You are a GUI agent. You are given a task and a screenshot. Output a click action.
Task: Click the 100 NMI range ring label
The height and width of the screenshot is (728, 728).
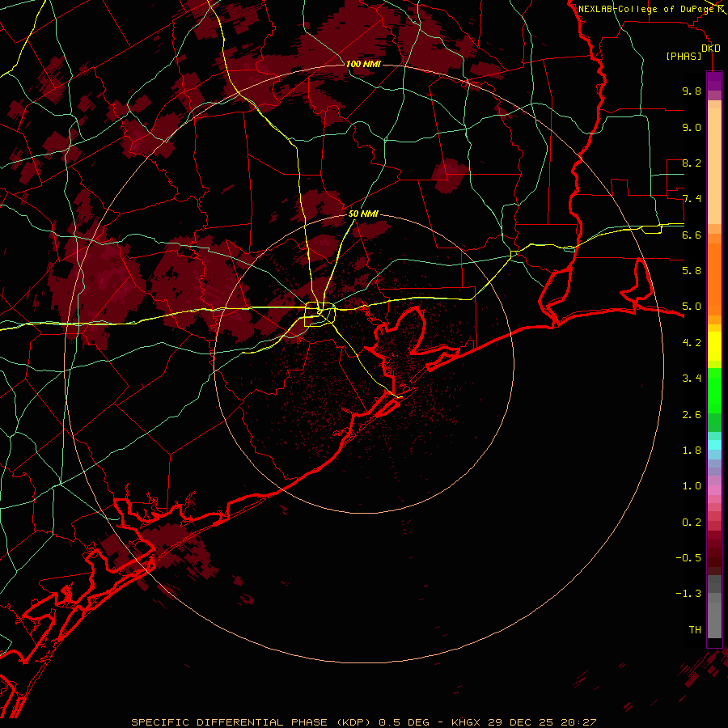[363, 64]
